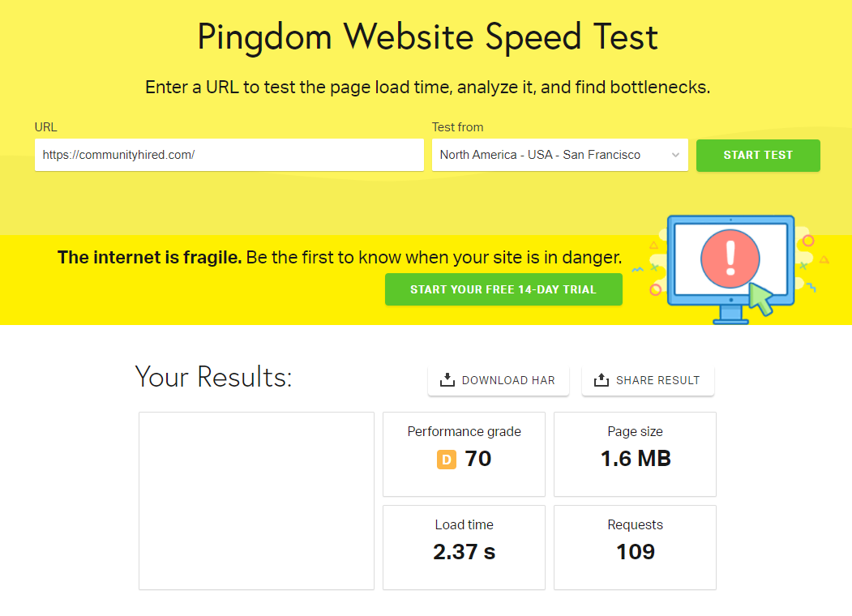
Task: Select the Page size 1.6 MB card
Action: (x=635, y=454)
